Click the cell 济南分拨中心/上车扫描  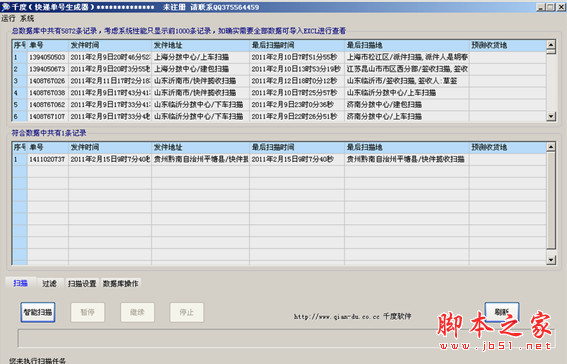point(407,116)
